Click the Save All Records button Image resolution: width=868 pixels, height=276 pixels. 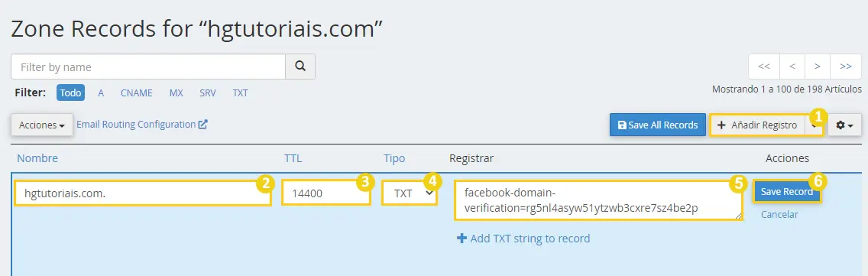658,125
